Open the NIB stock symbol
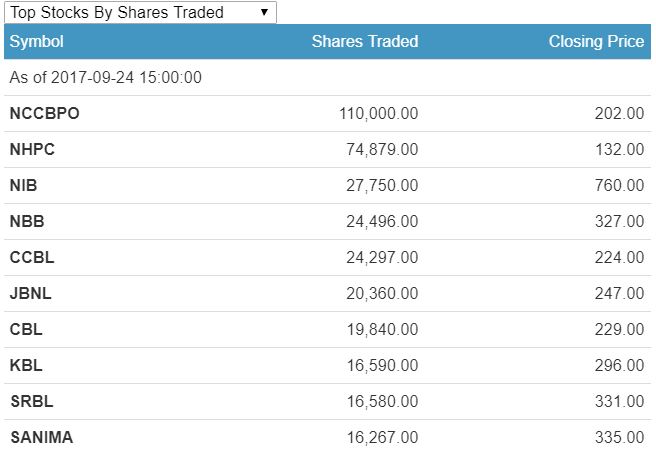 click(24, 186)
